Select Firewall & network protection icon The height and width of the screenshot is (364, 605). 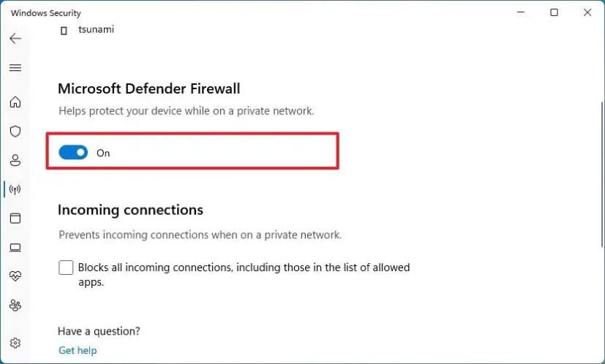(x=15, y=189)
